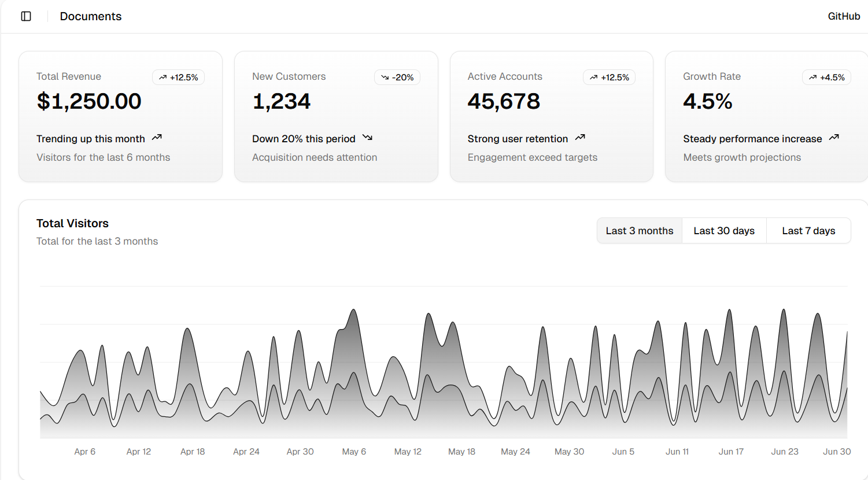
Task: Click the trending up icon beside 'Trending up this month'
Action: tap(157, 138)
